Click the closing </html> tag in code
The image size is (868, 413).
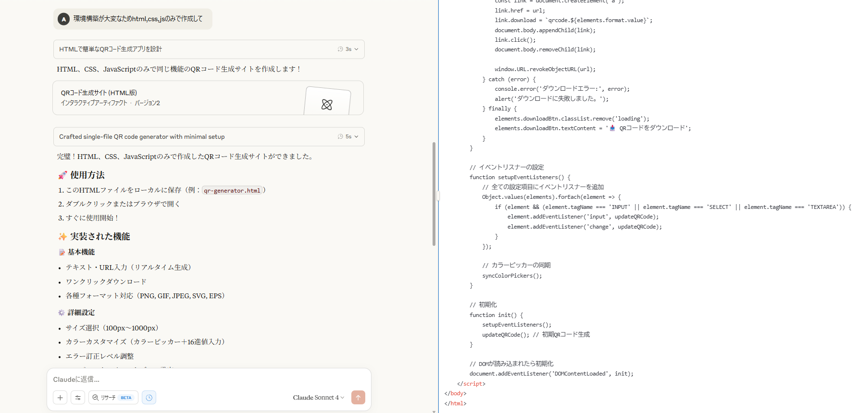tap(456, 403)
